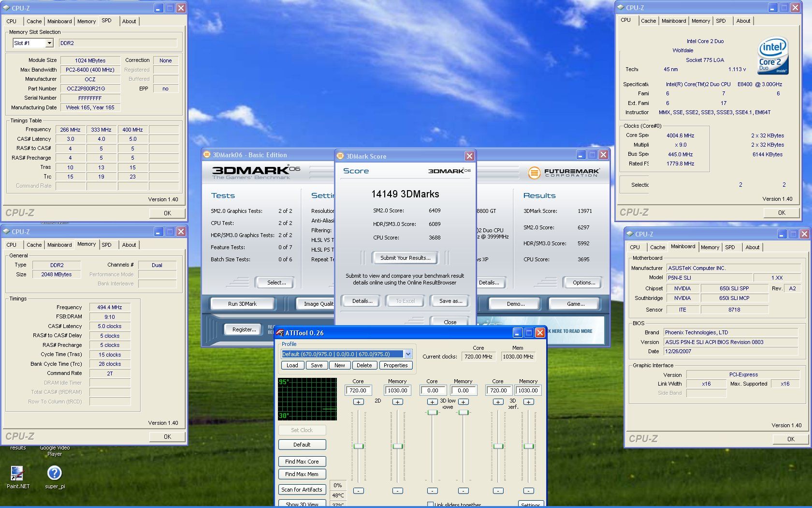Increase 3D perf Core clock with plus button
Image resolution: width=812 pixels, height=508 pixels.
(498, 402)
